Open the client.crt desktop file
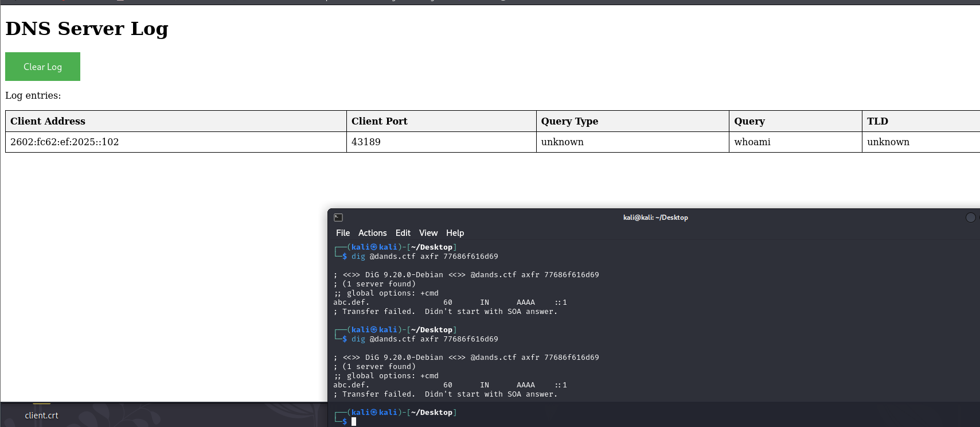 coord(41,415)
